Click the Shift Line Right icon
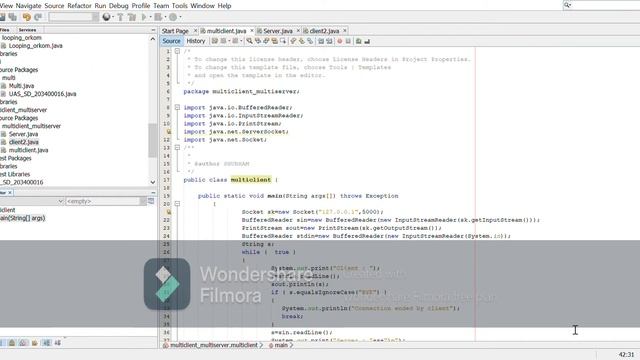The width and height of the screenshot is (640, 360). click(329, 41)
